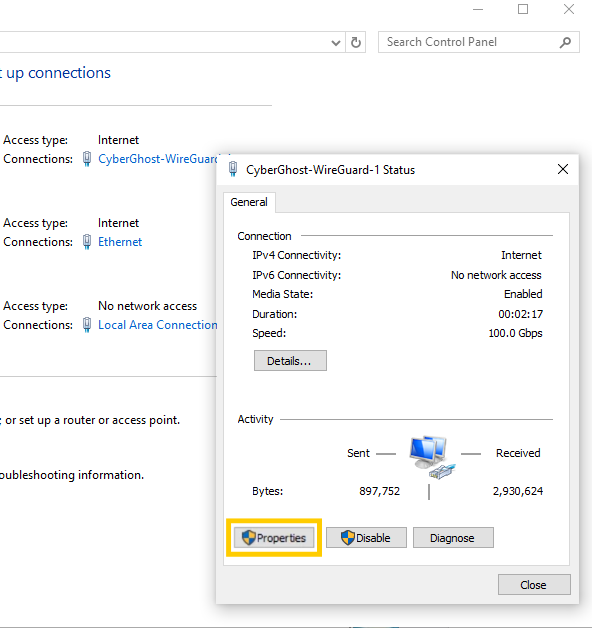Select the duration value 00:02:17
This screenshot has height=628, width=592.
pos(521,314)
